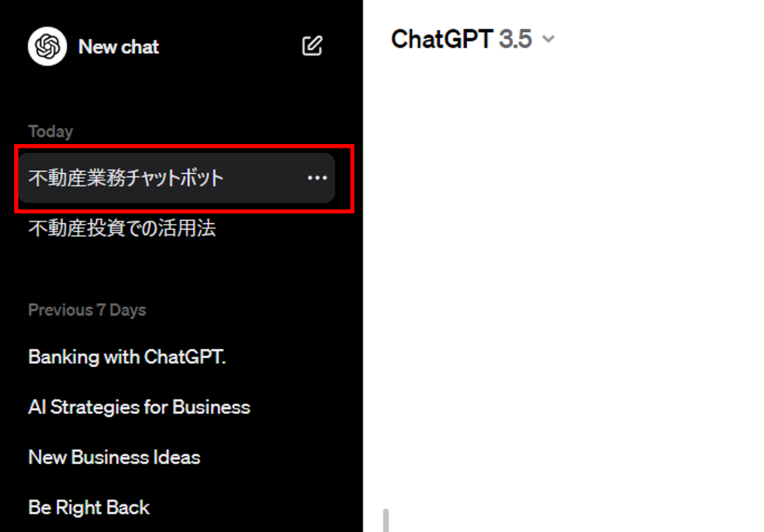
Task: Open options menu for 不動産業務チャットボット
Action: [x=317, y=178]
